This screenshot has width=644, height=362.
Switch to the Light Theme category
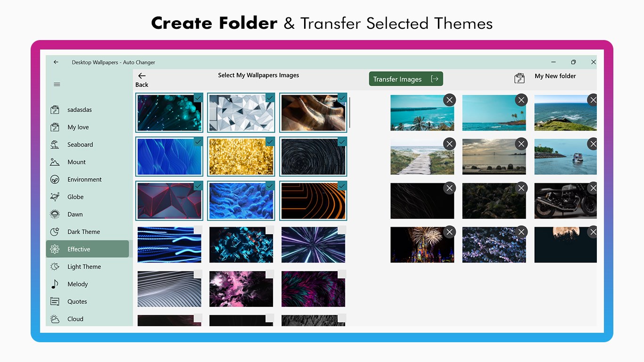(84, 267)
